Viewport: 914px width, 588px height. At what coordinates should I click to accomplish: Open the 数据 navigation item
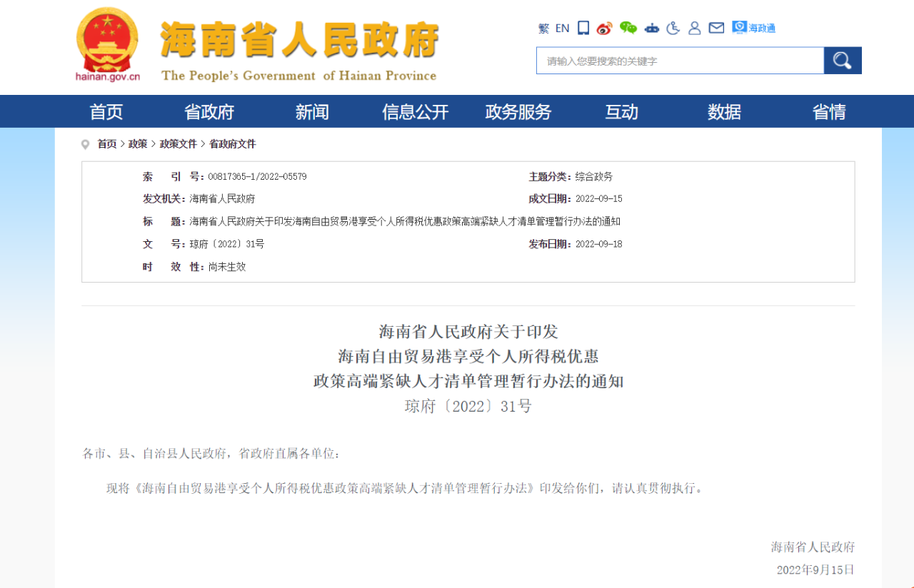[x=724, y=112]
